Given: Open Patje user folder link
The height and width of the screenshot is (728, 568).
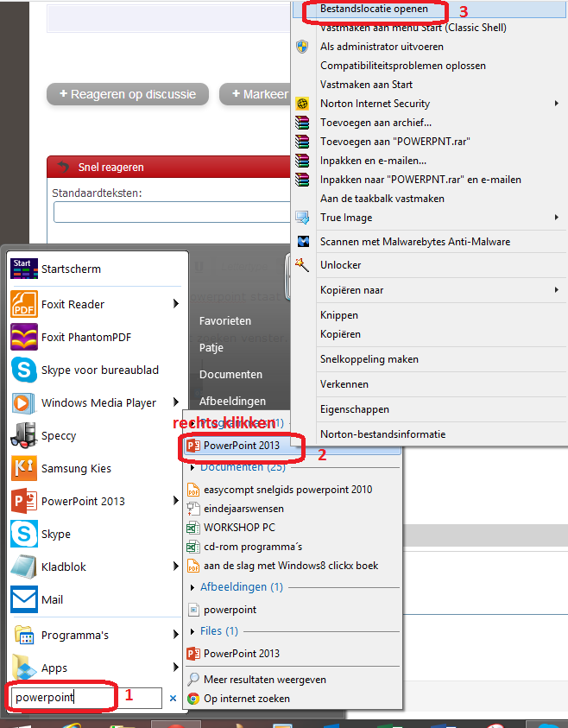Looking at the screenshot, I should (211, 348).
